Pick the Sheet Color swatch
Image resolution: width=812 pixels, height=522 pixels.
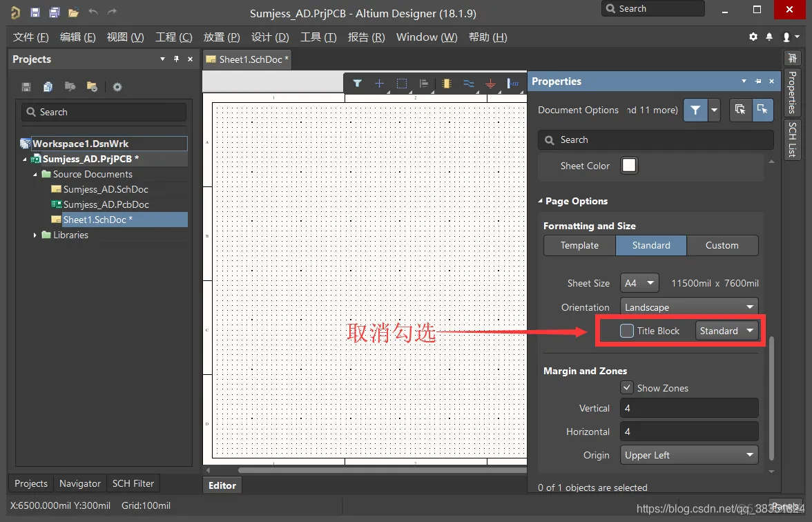click(x=628, y=166)
